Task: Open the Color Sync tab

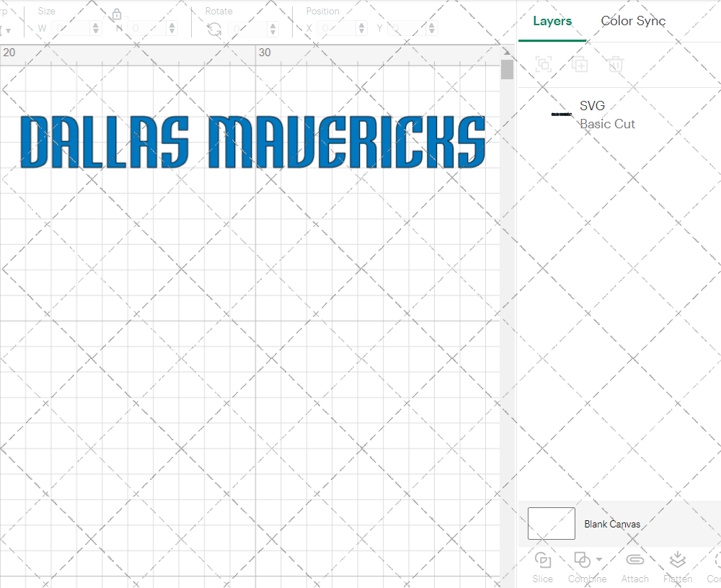Action: click(x=633, y=21)
